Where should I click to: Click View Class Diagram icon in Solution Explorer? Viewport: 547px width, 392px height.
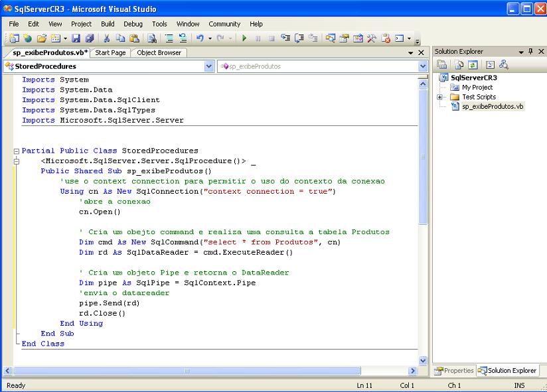(504, 64)
